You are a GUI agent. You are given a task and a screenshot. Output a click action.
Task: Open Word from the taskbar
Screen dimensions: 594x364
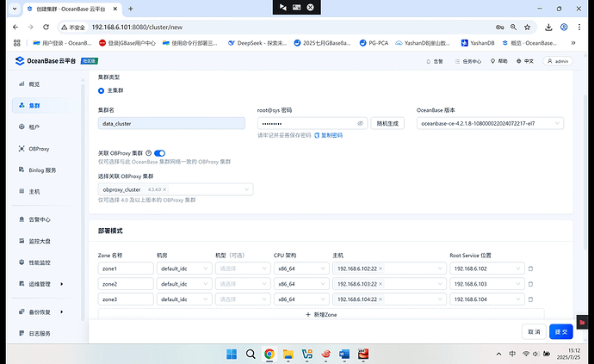344,354
